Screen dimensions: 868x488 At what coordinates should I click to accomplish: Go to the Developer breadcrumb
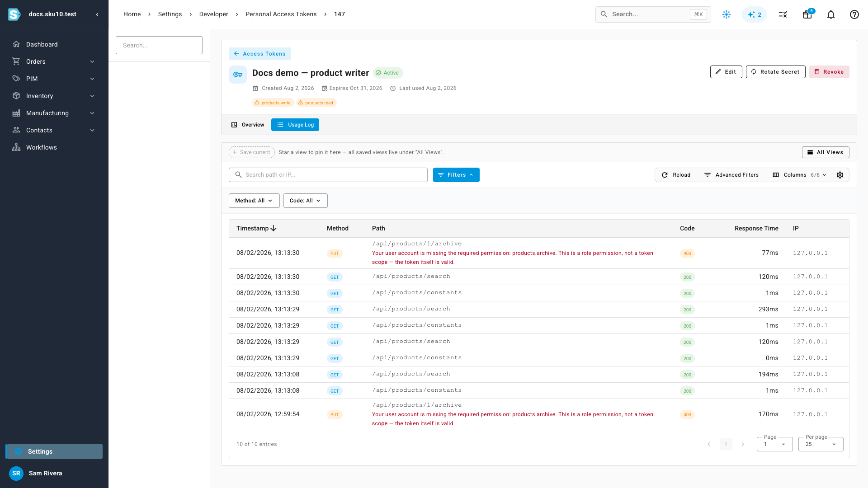click(x=214, y=14)
